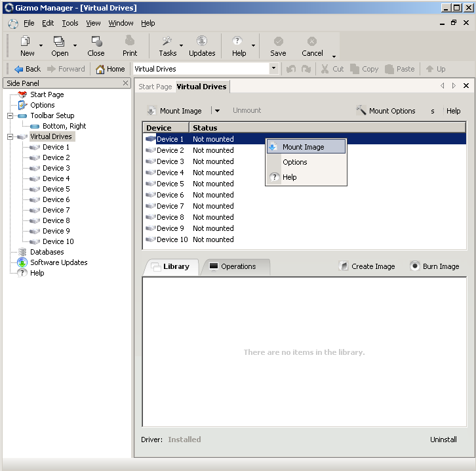Expand the Mount Image dropdown arrow
The width and height of the screenshot is (476, 471).
[x=217, y=111]
